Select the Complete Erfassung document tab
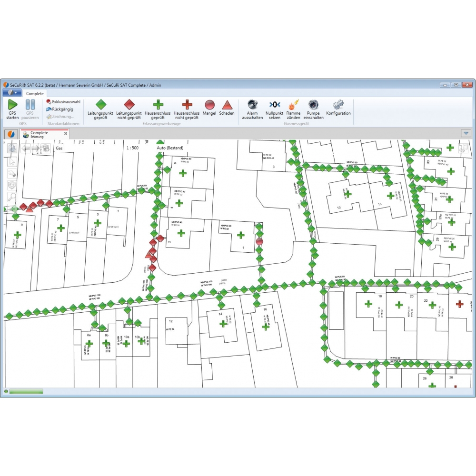Image resolution: width=476 pixels, height=476 pixels. pos(45,134)
